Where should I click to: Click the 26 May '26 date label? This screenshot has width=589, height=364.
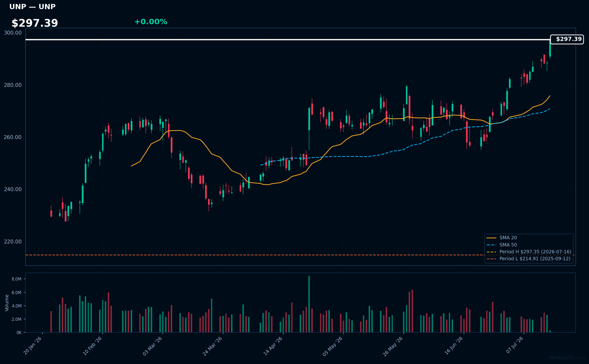click(x=393, y=346)
